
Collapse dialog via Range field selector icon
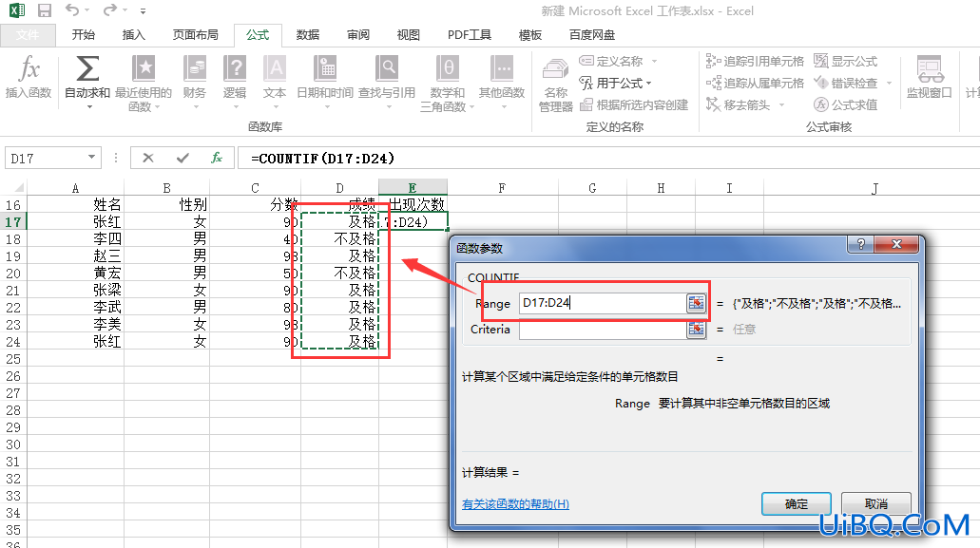click(x=696, y=303)
